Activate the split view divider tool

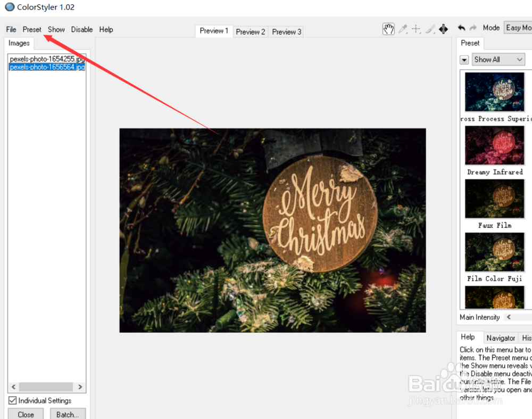click(444, 29)
